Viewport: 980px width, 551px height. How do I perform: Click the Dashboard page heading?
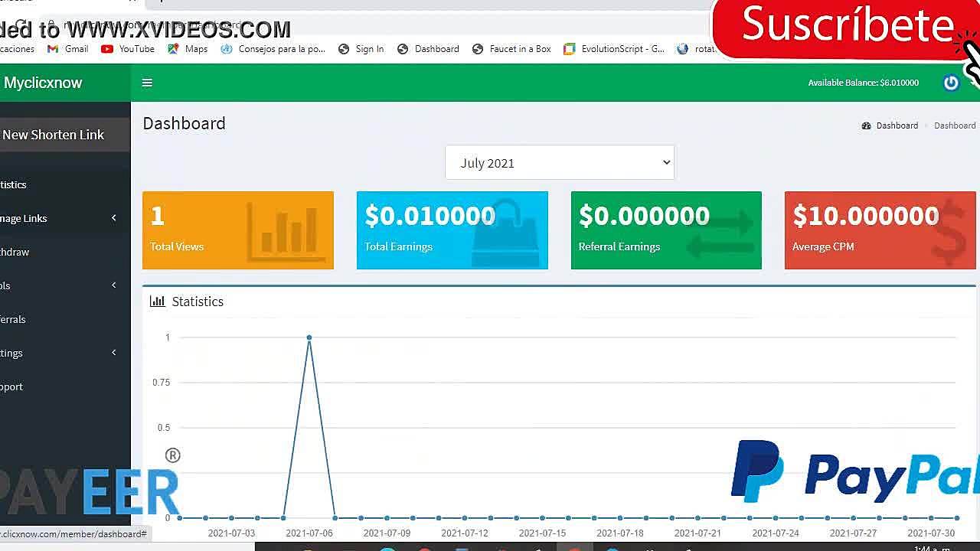click(184, 123)
